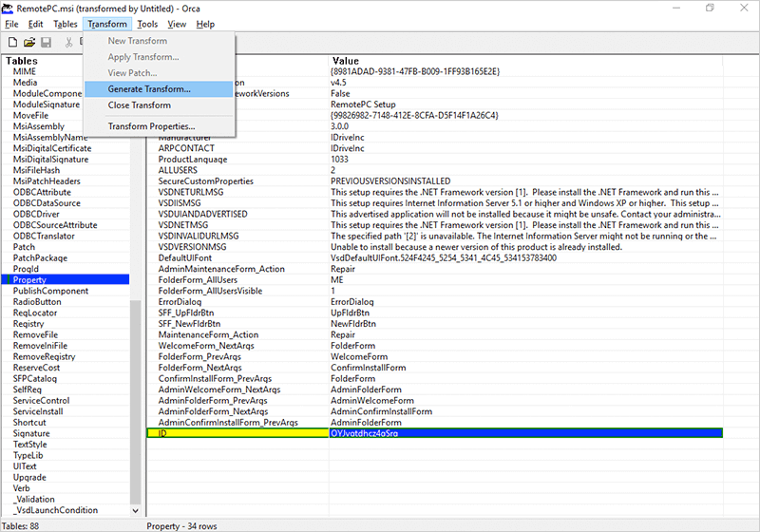The height and width of the screenshot is (532, 760).
Task: Click the Cut scissors toolbar icon
Action: click(x=69, y=42)
